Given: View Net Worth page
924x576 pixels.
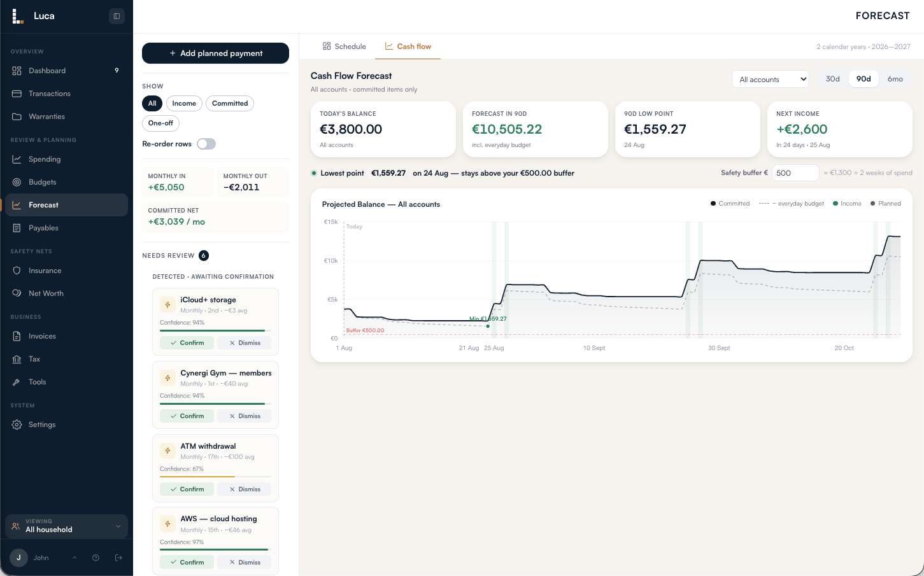Looking at the screenshot, I should (x=66, y=293).
